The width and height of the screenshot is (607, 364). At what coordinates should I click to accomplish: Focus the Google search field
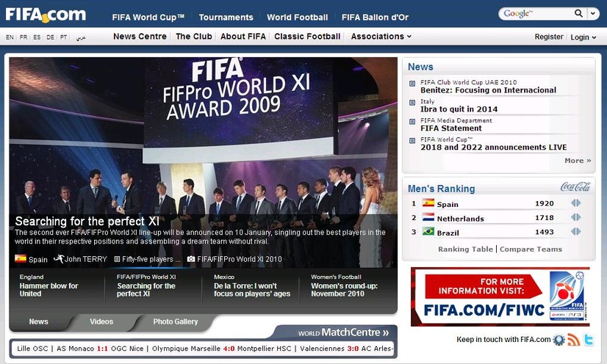coord(537,13)
